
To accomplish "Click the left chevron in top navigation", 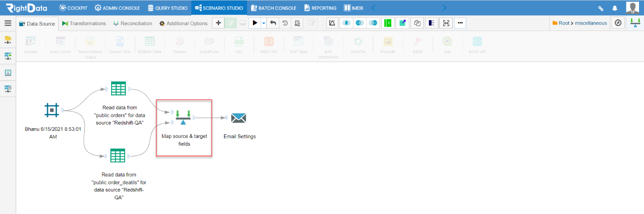I will 373,8.
